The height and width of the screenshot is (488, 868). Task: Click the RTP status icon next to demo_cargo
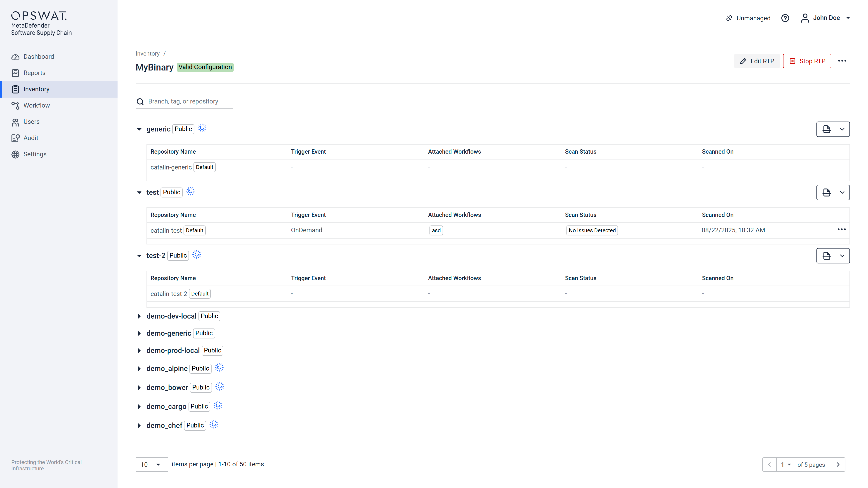218,406
